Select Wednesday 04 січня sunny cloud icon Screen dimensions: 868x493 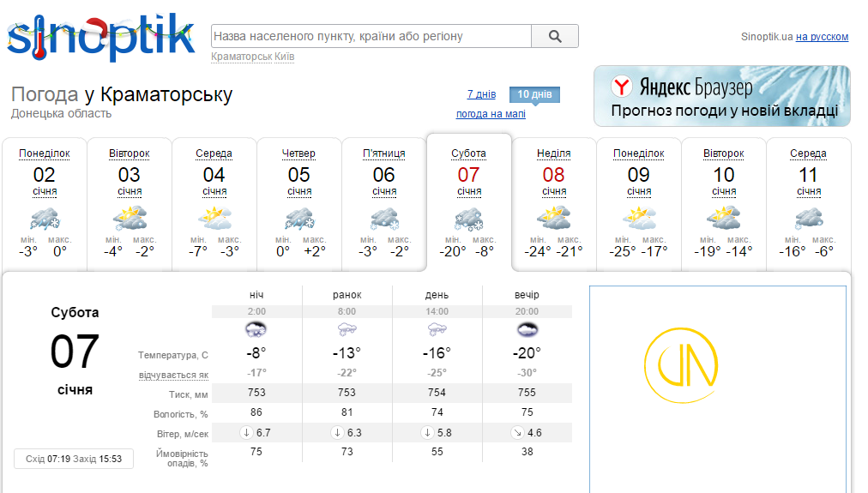(x=214, y=218)
